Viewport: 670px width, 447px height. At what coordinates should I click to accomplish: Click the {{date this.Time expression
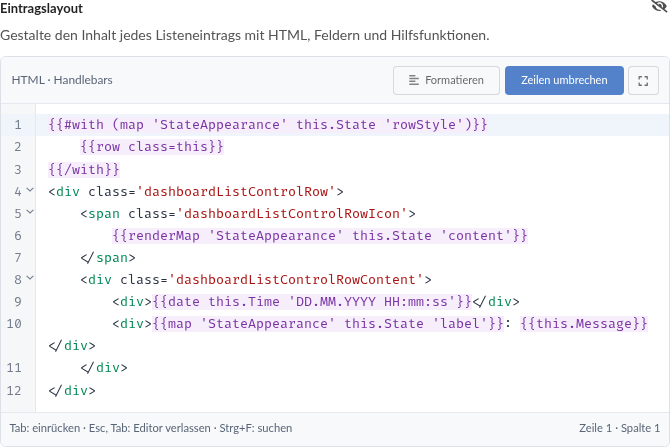[x=312, y=302]
